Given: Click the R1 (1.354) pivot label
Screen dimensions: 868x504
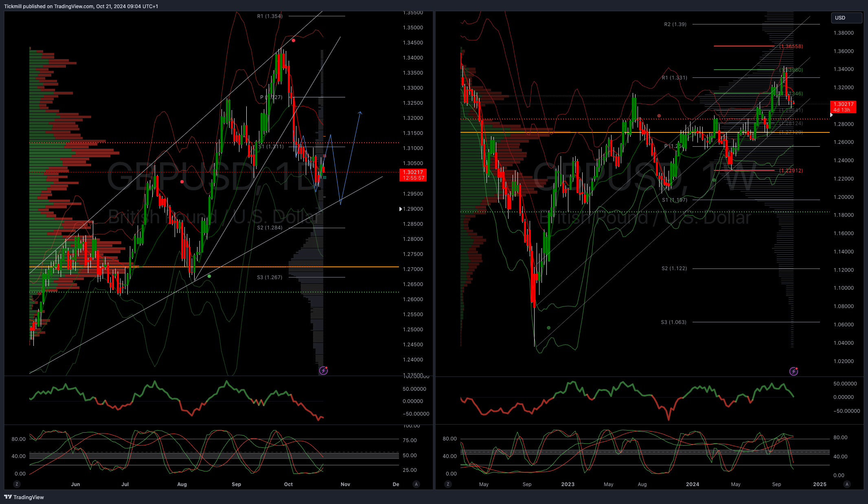Looking at the screenshot, I should coord(270,16).
